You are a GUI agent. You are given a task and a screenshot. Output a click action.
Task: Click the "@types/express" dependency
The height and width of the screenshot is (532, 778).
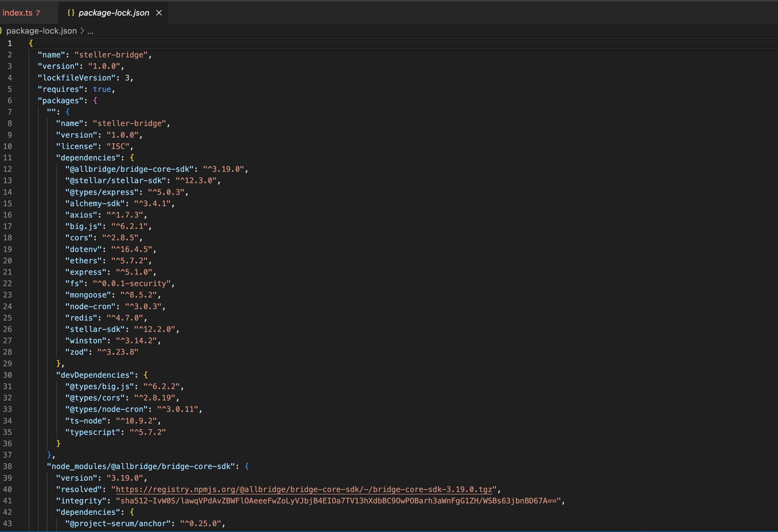point(102,192)
